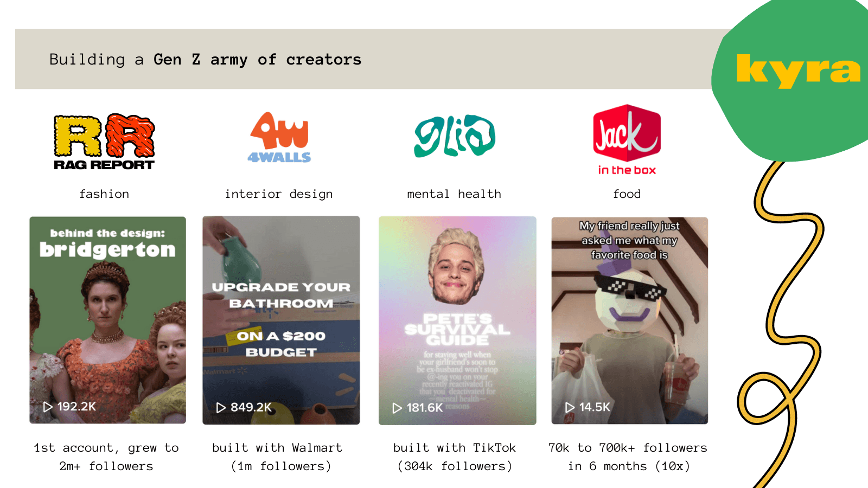This screenshot has width=868, height=488.
Task: Click the 'interior design' category label
Action: coord(279,194)
